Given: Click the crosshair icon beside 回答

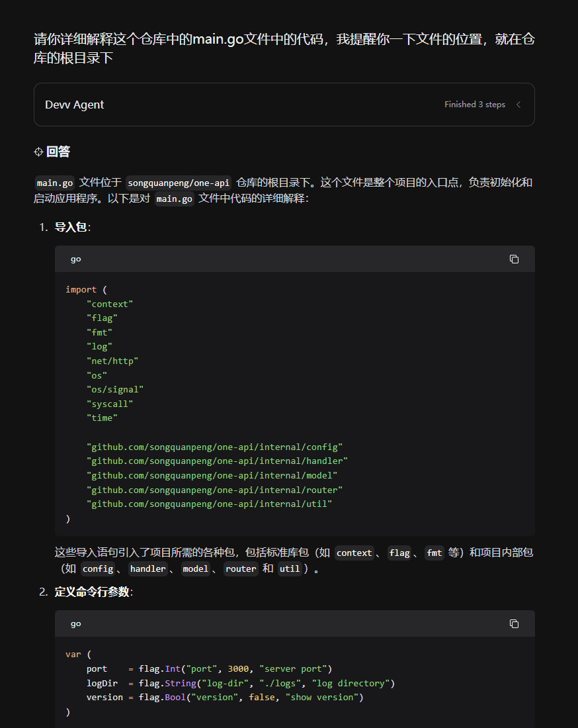Looking at the screenshot, I should [x=38, y=152].
